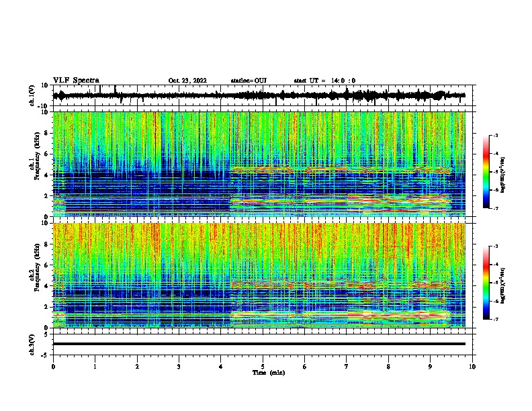This screenshot has height=411, width=532.
Task: Click the time axis tick label '0'
Action: [x=53, y=367]
